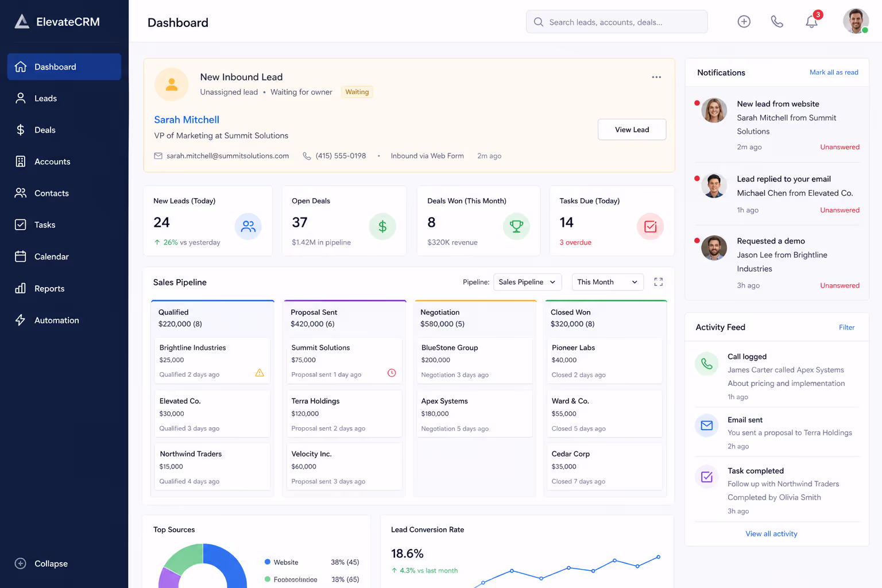
Task: Click the ElevateCRM logo icon
Action: [22, 22]
